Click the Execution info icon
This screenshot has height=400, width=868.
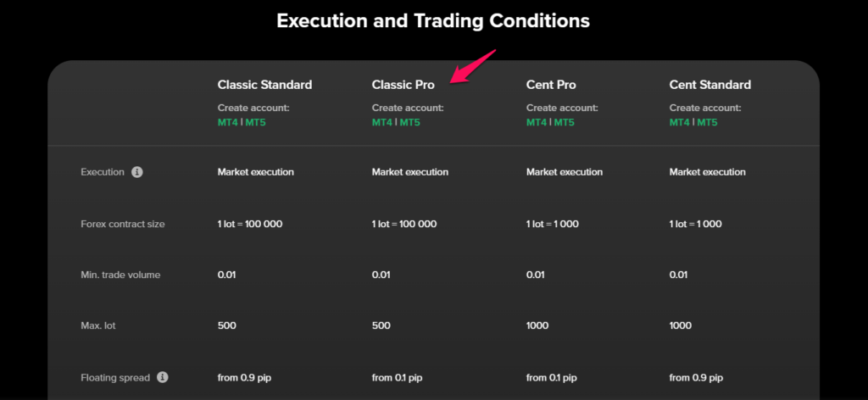click(137, 172)
